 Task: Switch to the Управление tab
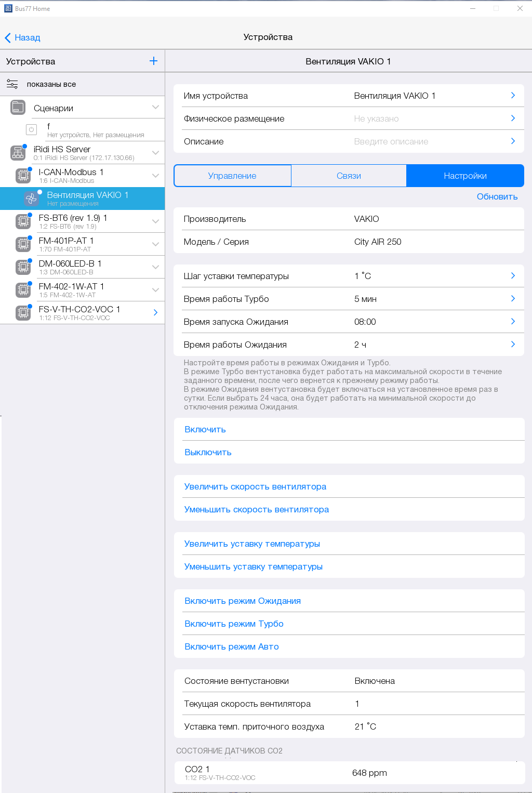coord(232,176)
